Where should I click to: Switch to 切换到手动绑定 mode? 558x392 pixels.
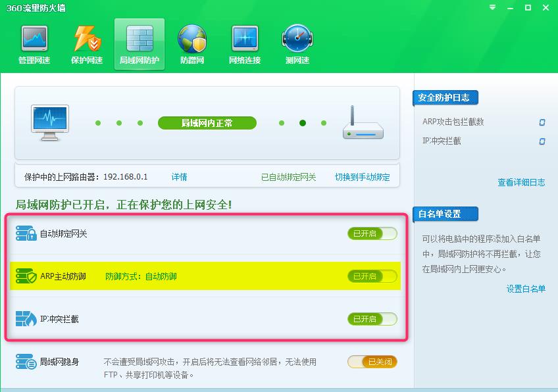pos(363,177)
